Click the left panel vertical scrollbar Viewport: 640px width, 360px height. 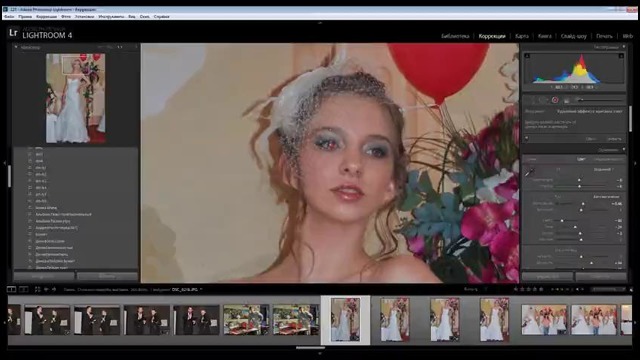[x=9, y=176]
